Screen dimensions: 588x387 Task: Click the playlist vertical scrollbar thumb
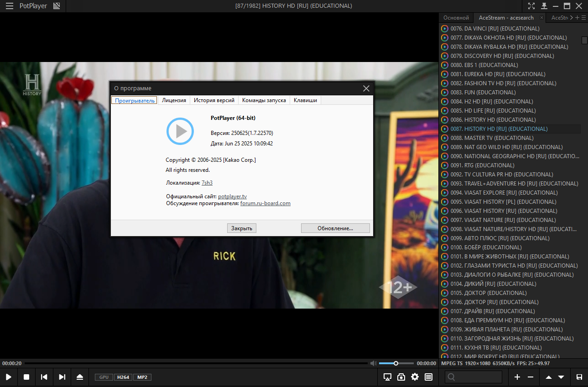coord(584,40)
